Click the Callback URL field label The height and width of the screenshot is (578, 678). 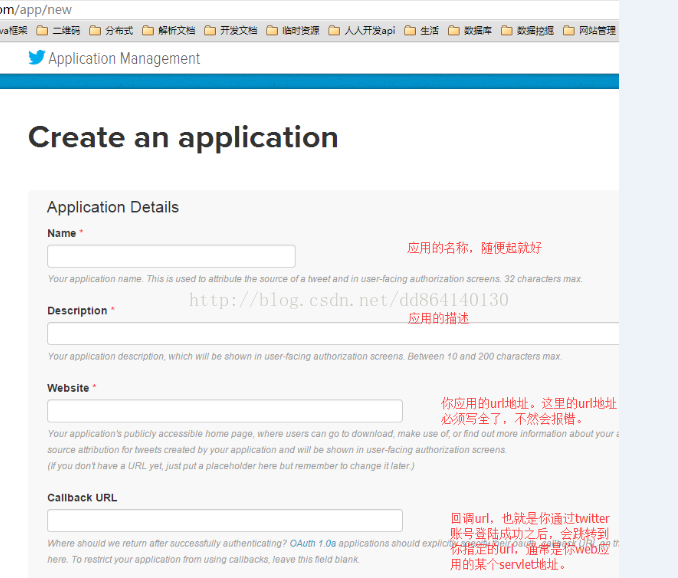82,498
